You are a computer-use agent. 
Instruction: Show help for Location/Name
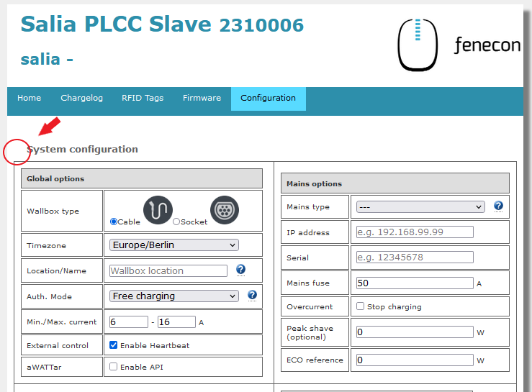[x=240, y=270]
